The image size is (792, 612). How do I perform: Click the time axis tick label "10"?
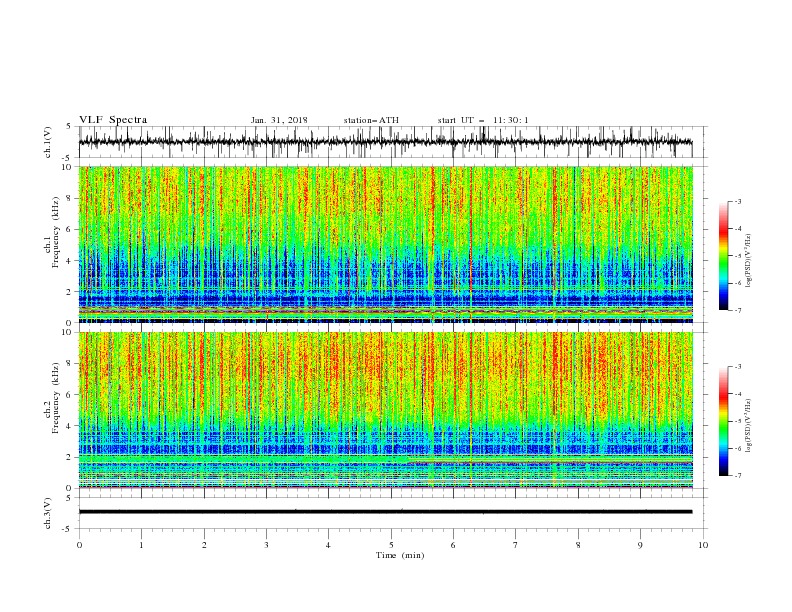[703, 545]
